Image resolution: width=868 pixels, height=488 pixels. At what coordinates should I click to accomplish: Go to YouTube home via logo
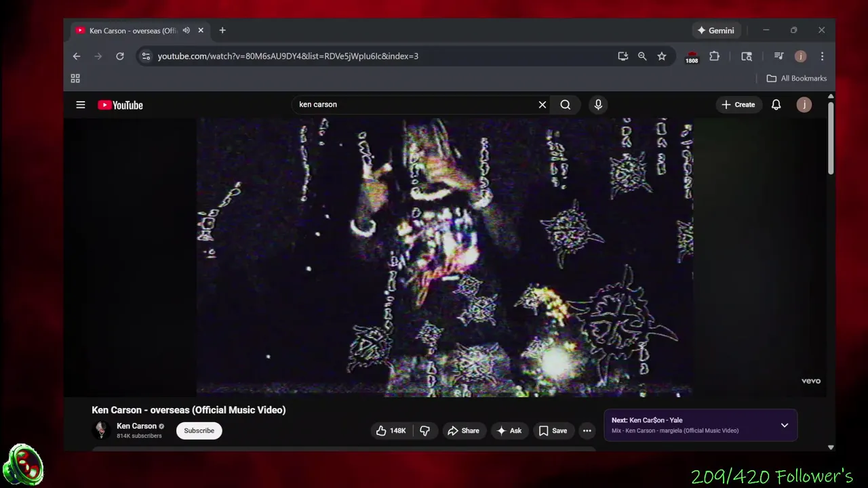[x=120, y=105]
